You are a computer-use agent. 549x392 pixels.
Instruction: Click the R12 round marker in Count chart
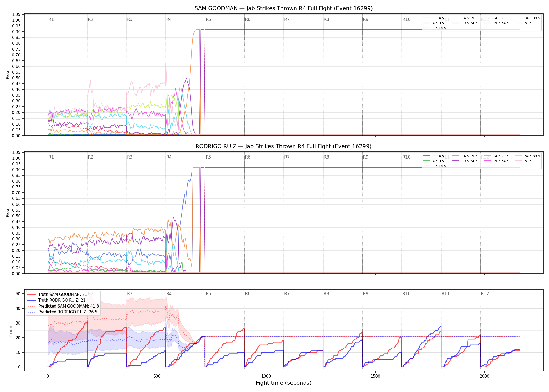click(x=485, y=294)
